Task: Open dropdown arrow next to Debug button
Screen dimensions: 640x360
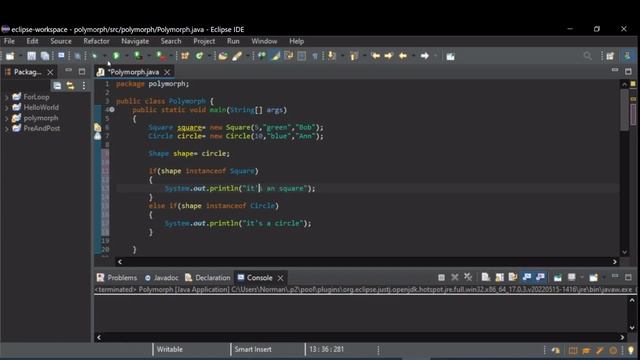Action: (x=104, y=56)
